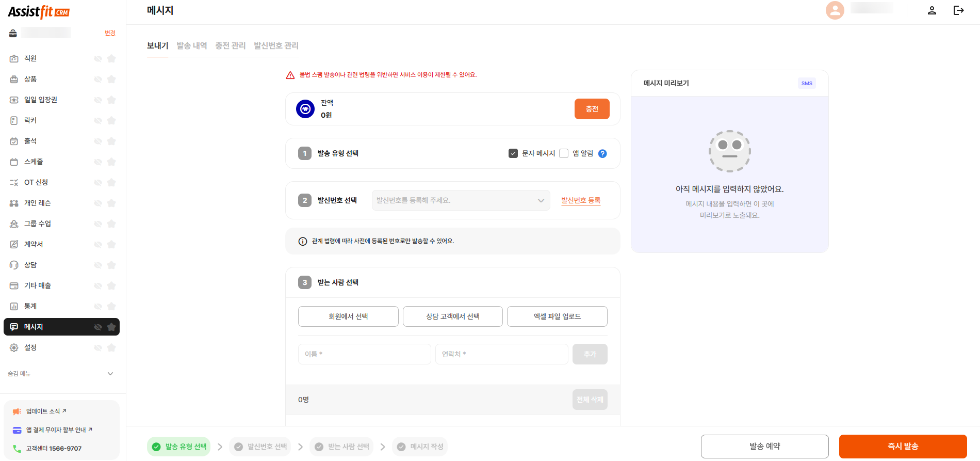Switch to the 충전 관리 tab
The image size is (980, 461).
tap(231, 45)
